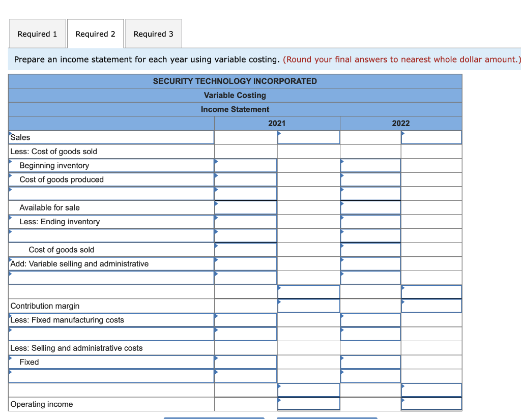Open blank label dropdown below Cost of goods produced
Image resolution: width=521 pixels, height=420 pixels.
(111, 194)
